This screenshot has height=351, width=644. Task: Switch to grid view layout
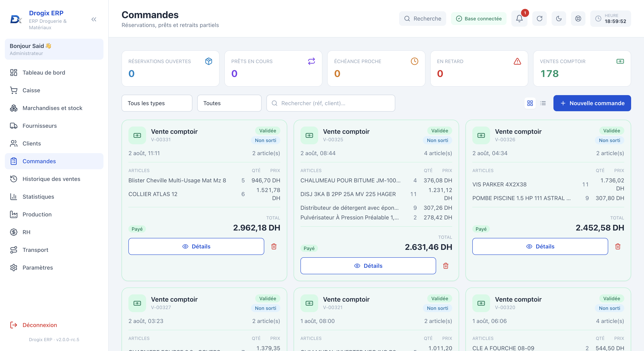pos(530,103)
